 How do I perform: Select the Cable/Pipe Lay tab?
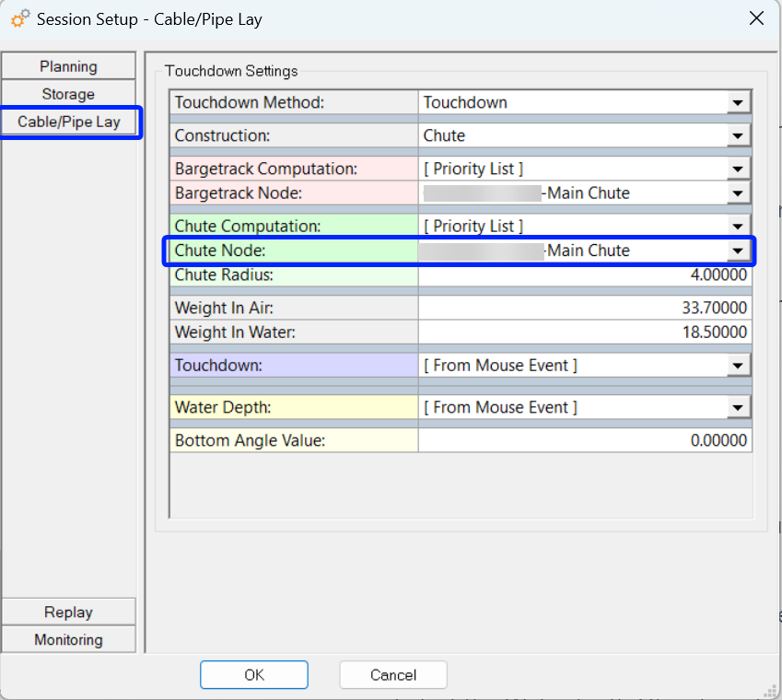[69, 122]
